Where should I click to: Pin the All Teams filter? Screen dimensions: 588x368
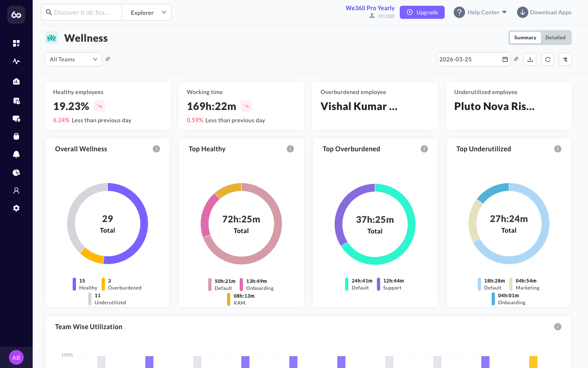(108, 59)
